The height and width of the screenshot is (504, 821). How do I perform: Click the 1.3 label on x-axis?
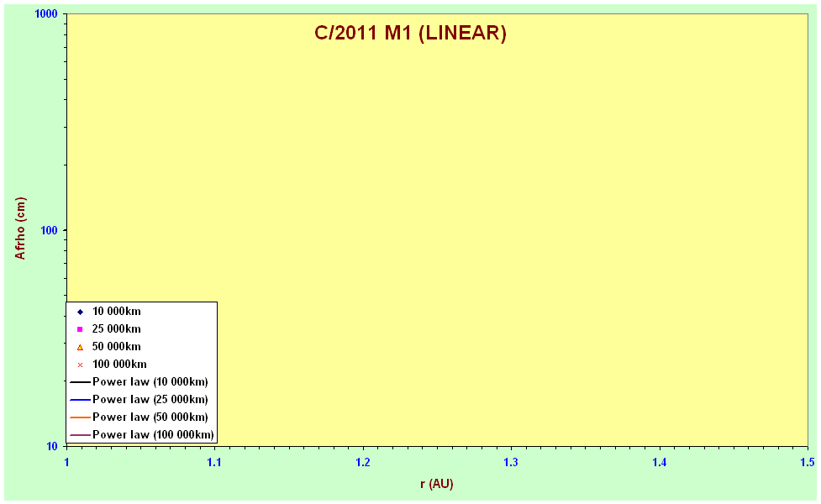tap(511, 462)
